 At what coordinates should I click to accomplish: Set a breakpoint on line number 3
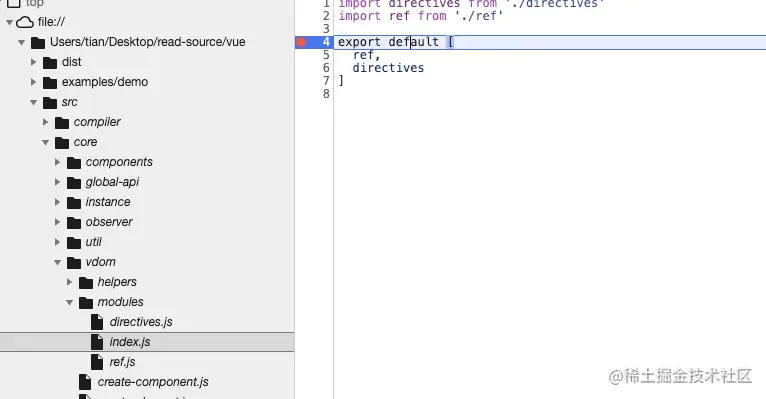326,29
